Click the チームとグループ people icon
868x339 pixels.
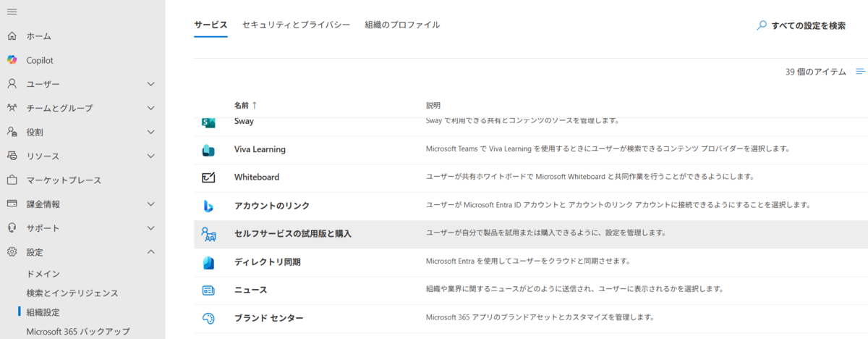click(12, 108)
